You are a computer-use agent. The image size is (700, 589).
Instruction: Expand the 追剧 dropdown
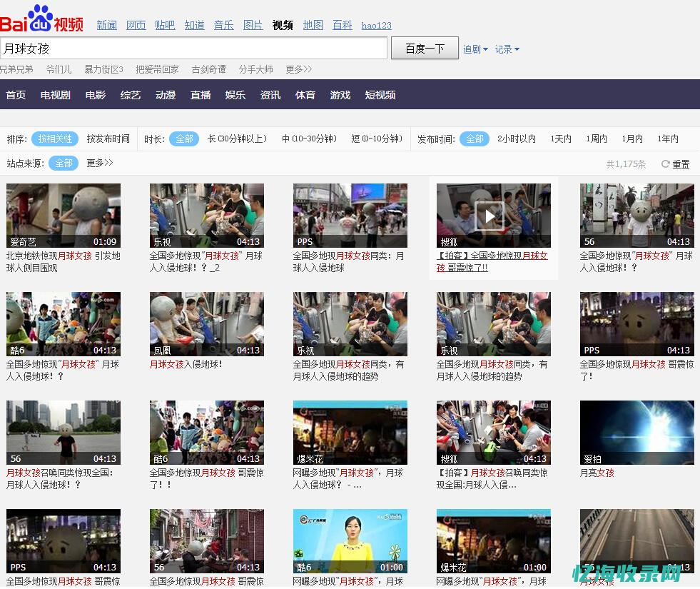point(475,49)
